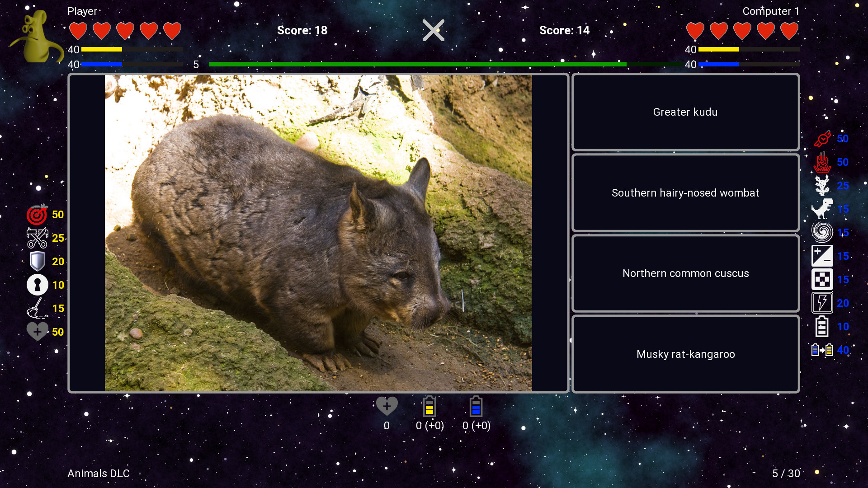
Task: Select the cactus attack icon
Action: (x=823, y=186)
